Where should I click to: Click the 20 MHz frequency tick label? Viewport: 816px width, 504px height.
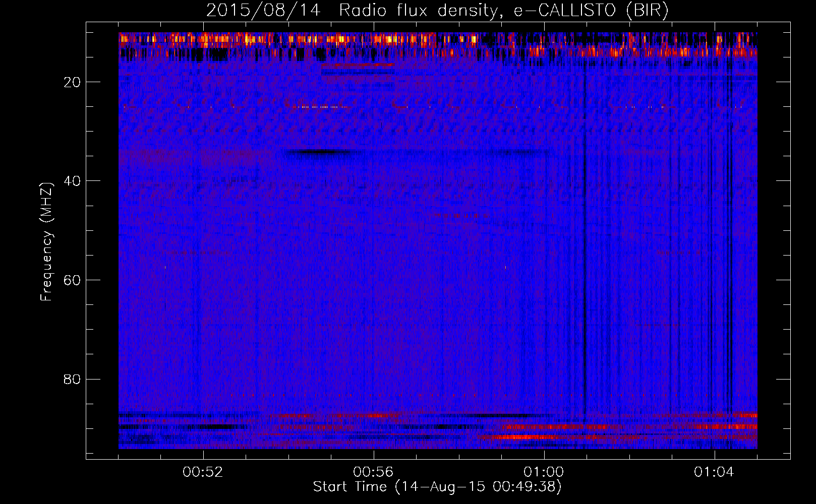click(72, 82)
